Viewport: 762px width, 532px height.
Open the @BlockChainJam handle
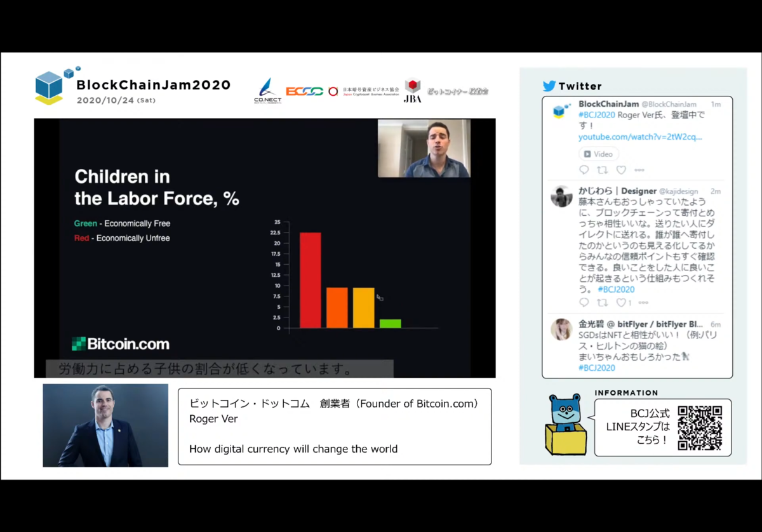coord(669,104)
